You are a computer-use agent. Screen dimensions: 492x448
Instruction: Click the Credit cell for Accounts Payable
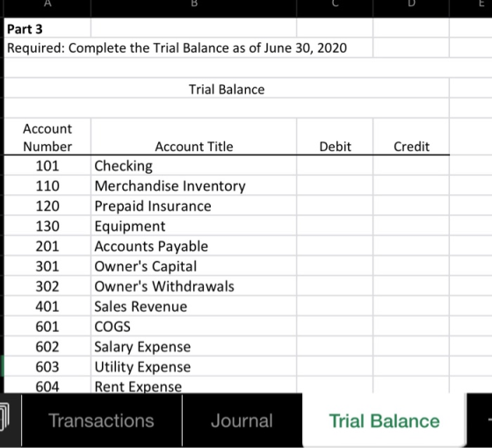tap(411, 246)
